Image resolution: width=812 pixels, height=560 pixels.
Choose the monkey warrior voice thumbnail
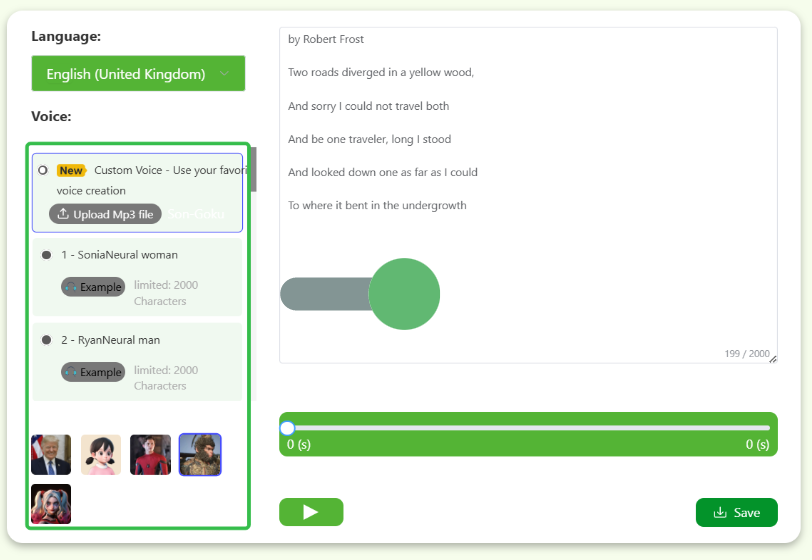click(200, 454)
